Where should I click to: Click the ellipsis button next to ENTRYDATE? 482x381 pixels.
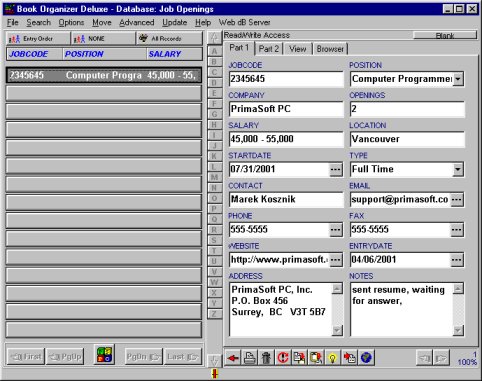click(457, 260)
